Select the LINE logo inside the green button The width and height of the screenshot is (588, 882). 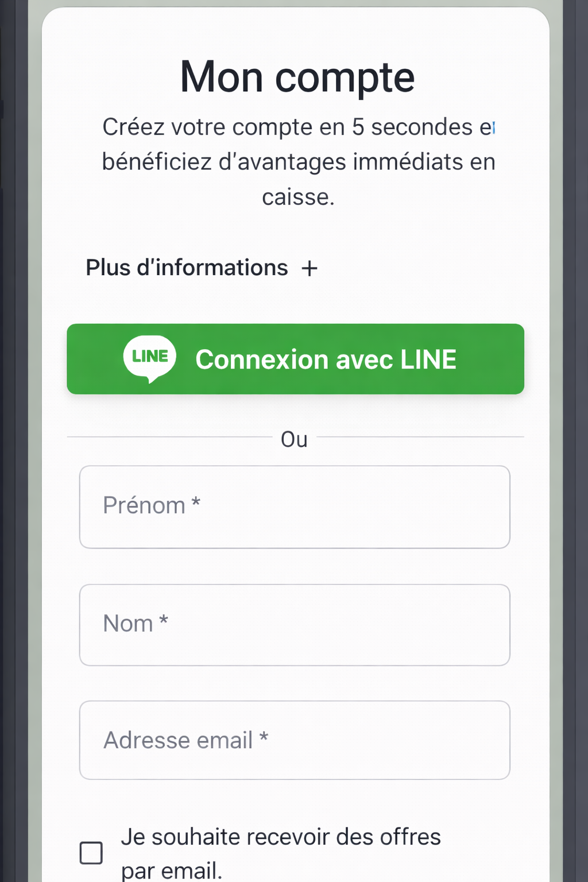click(149, 358)
